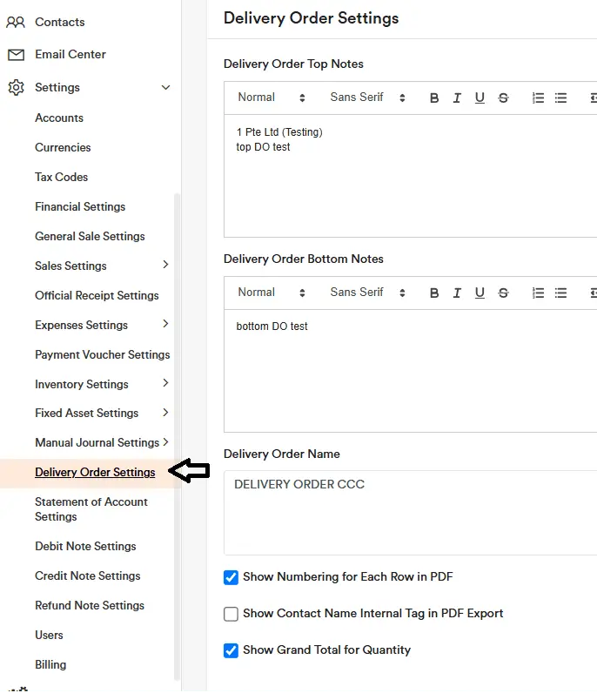The width and height of the screenshot is (597, 700).
Task: Open Refund Note Settings
Action: [90, 605]
